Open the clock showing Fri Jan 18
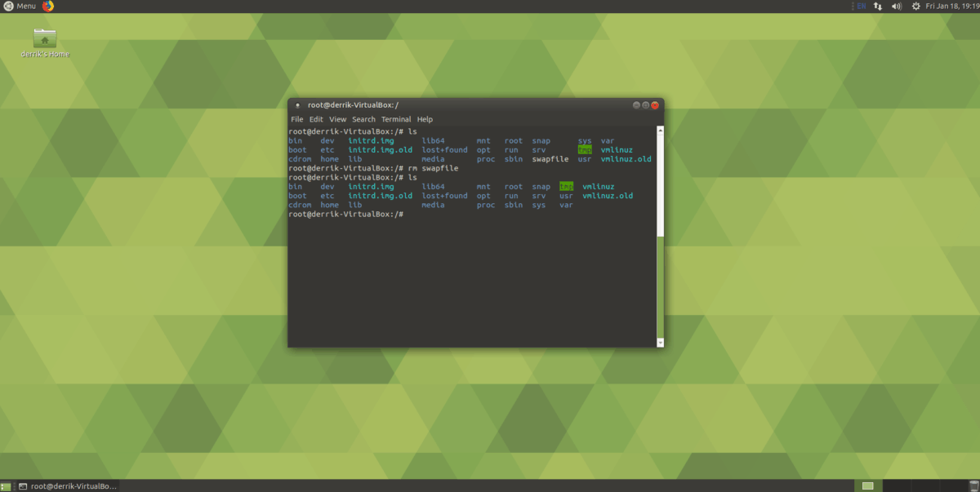The height and width of the screenshot is (492, 980). [951, 6]
